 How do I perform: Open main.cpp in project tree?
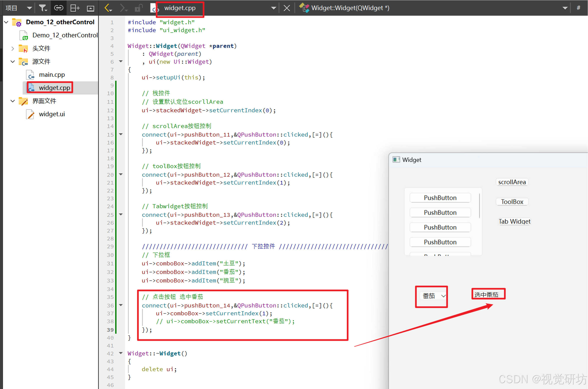52,75
